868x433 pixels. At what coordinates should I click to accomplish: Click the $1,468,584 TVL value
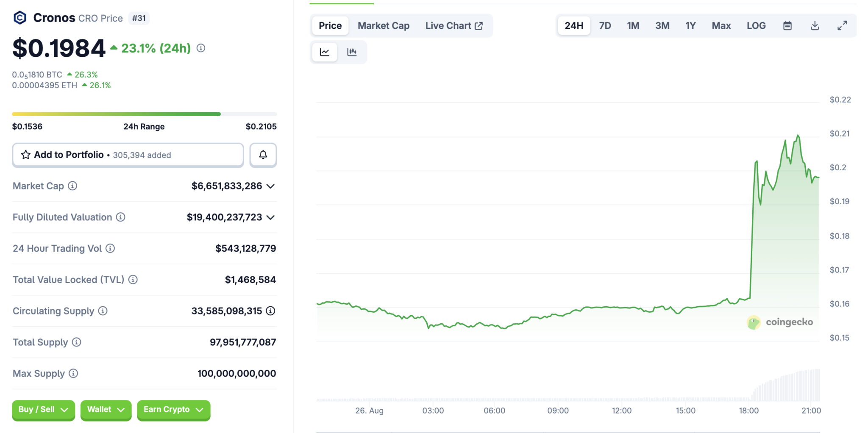250,280
